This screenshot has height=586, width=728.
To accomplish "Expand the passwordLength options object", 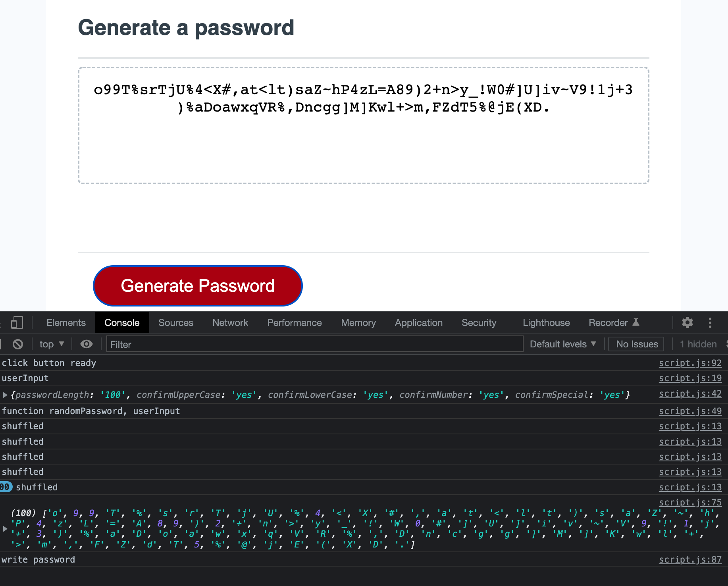I will tap(5, 394).
